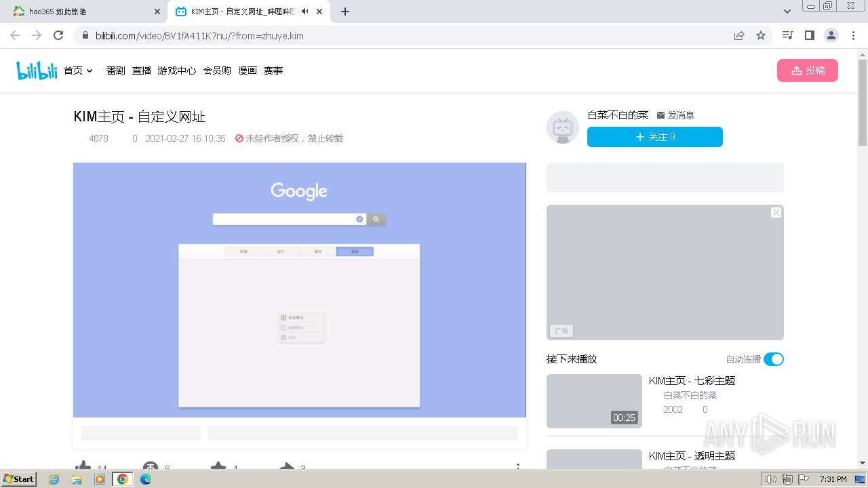
Task: Open the 番剧 navigation item
Action: point(115,70)
